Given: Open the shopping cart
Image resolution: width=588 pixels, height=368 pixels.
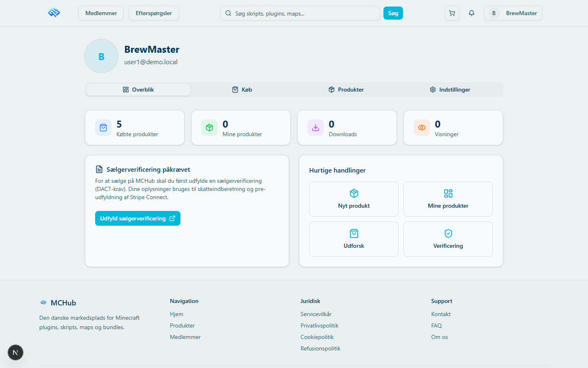Looking at the screenshot, I should coord(452,13).
